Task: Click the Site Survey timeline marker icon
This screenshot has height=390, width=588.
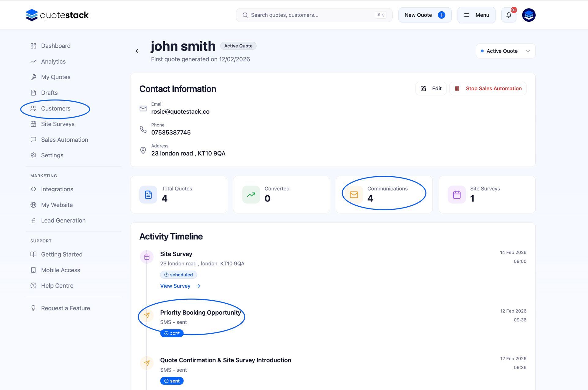Action: coord(147,257)
